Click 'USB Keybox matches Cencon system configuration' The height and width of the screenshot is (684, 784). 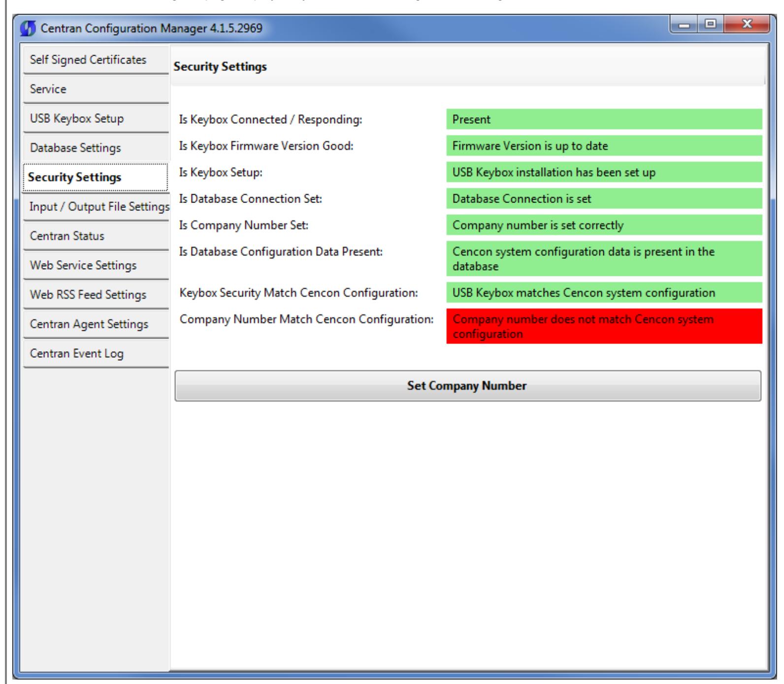point(604,293)
